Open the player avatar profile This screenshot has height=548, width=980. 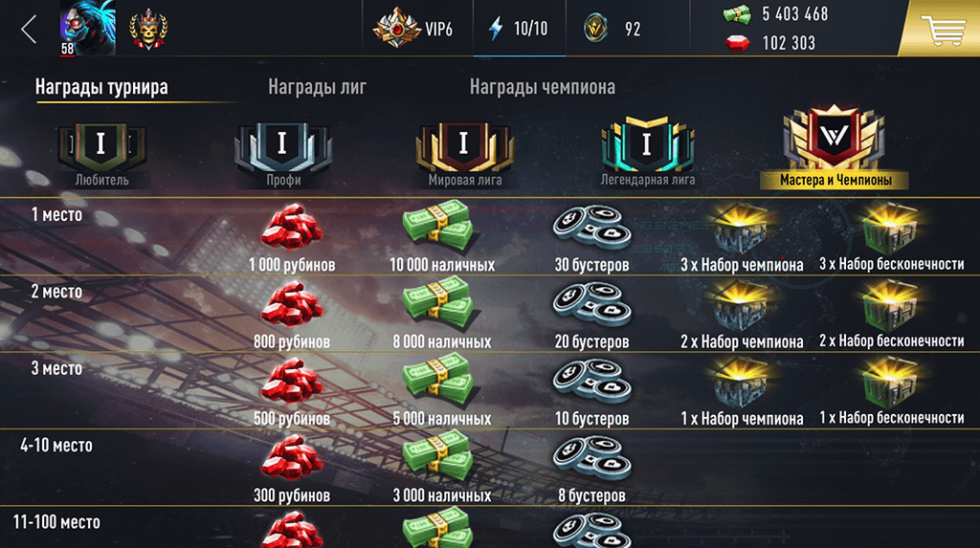tap(87, 28)
